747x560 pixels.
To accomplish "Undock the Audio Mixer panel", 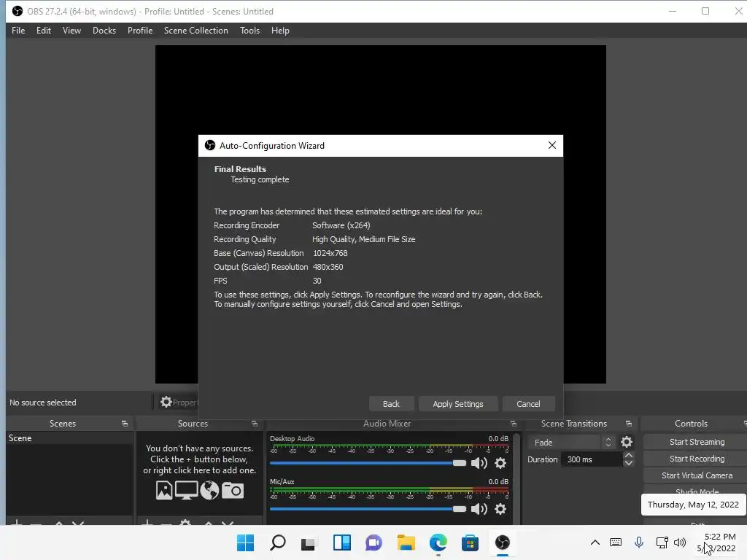I will point(513,424).
